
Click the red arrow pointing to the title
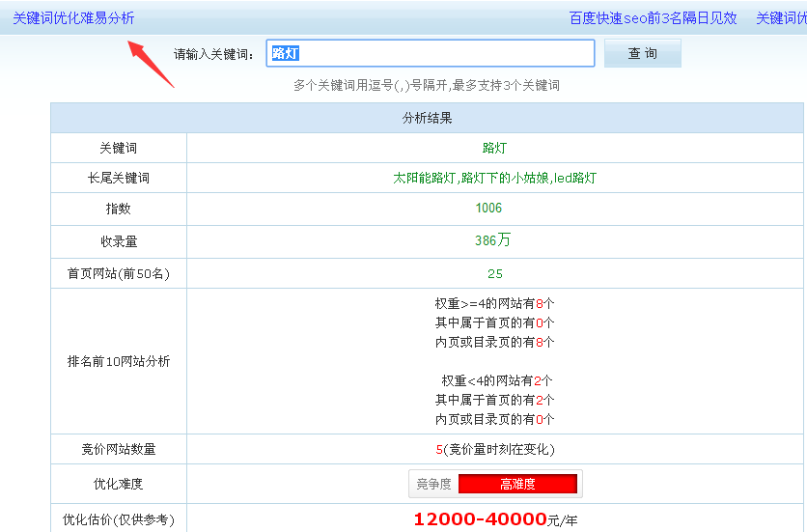click(x=151, y=65)
